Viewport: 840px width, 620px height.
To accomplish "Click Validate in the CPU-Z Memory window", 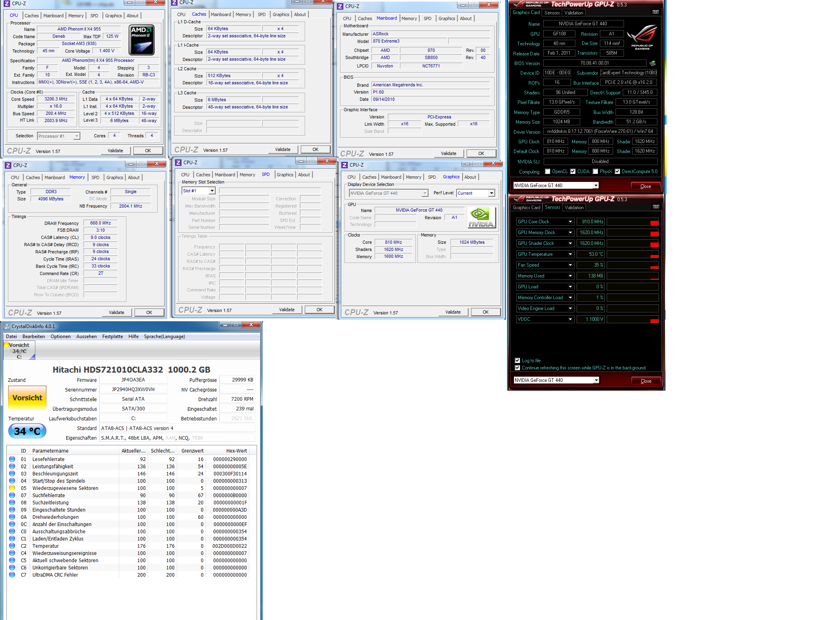I will point(116,312).
